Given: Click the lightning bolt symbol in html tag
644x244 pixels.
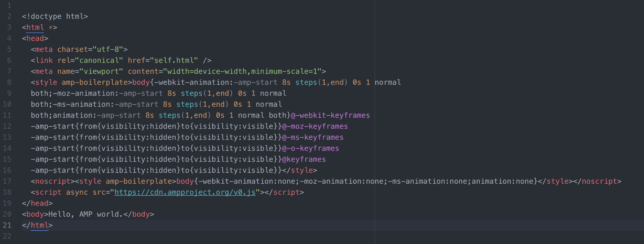Looking at the screenshot, I should tap(51, 28).
